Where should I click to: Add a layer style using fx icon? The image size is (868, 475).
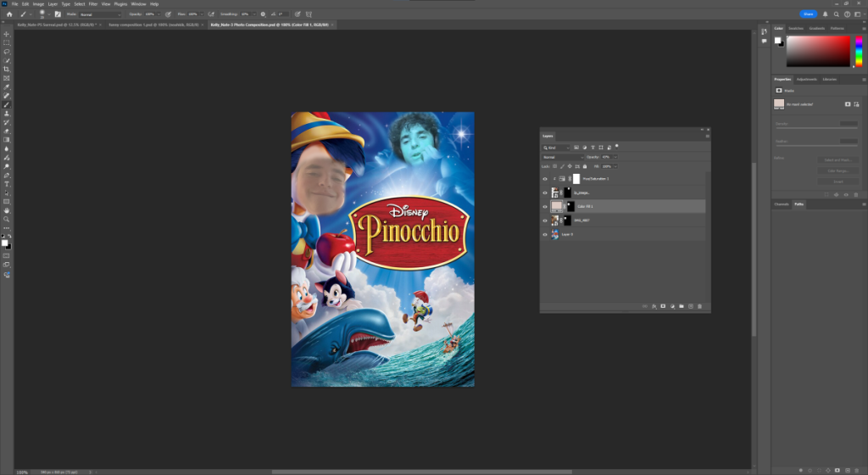(x=654, y=305)
